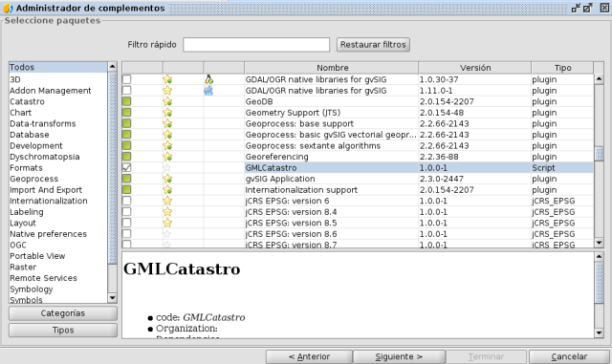The height and width of the screenshot is (364, 612).
Task: Click the green installed box beside gvSIG Application
Action: 127,179
